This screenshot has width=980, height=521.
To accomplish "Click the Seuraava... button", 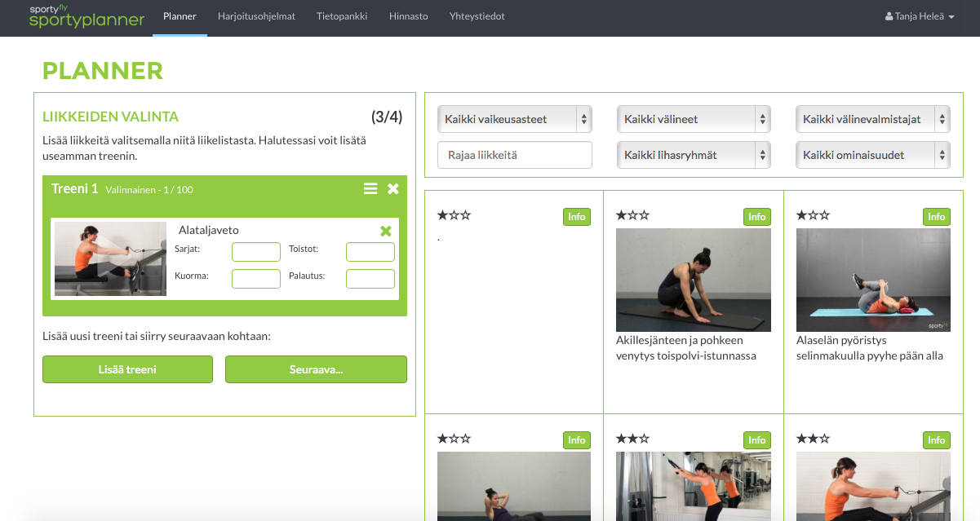I will pyautogui.click(x=316, y=369).
